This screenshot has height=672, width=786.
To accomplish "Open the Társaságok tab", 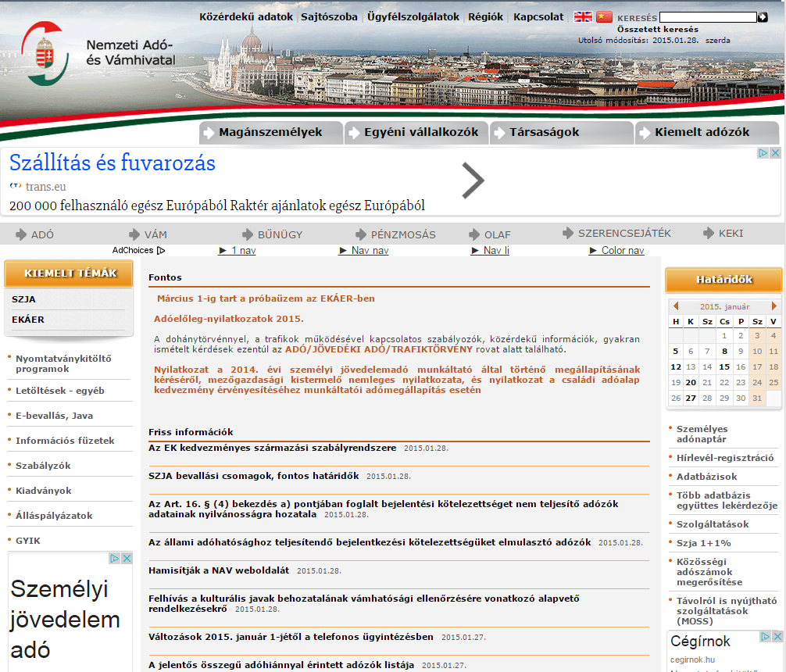I will [545, 133].
